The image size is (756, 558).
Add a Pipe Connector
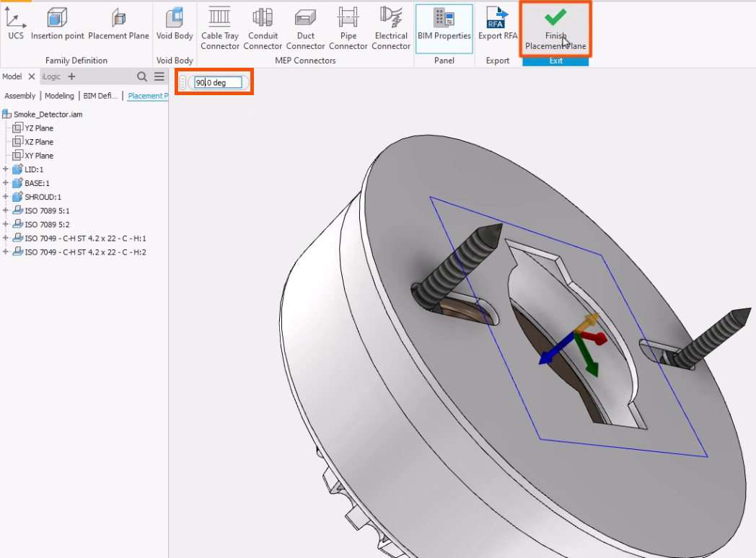pos(348,28)
